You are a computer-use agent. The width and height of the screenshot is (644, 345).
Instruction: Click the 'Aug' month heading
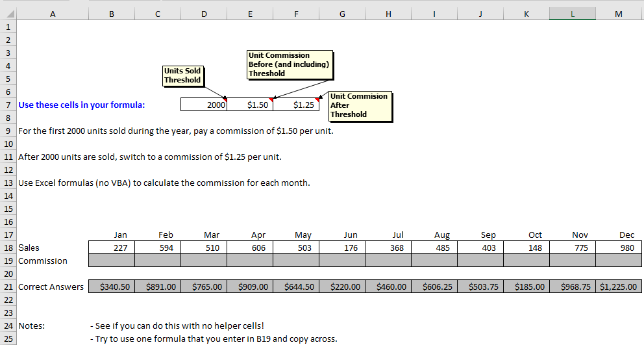(x=442, y=235)
